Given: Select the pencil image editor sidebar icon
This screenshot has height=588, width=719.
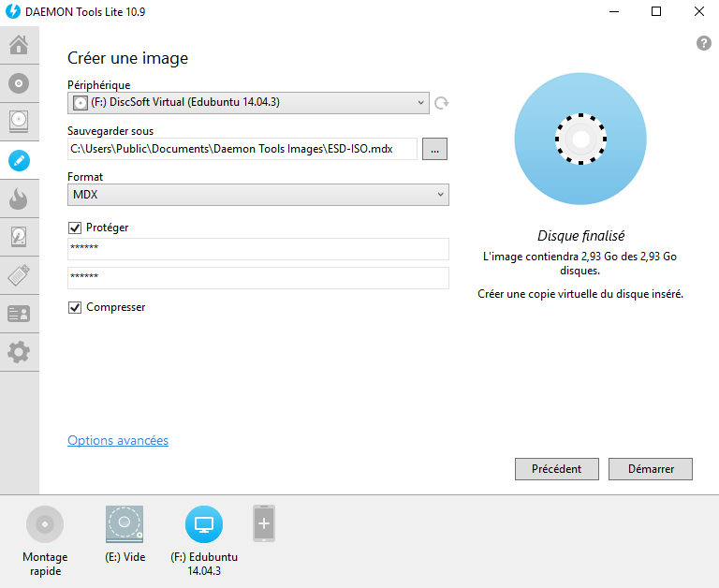Looking at the screenshot, I should click(19, 160).
